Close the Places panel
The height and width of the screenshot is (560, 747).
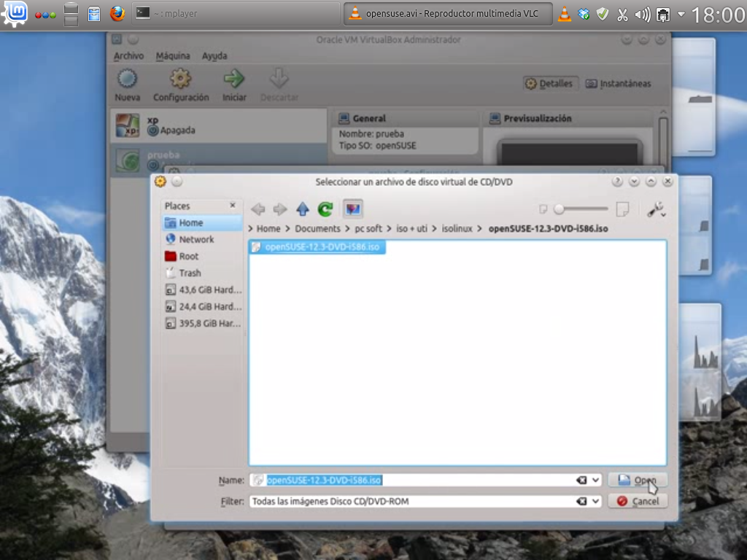pos(233,205)
